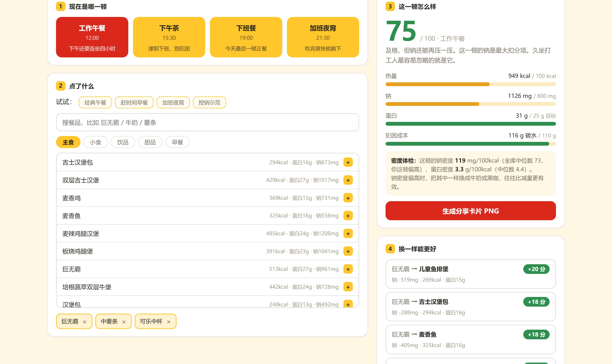Add 汉堡包 with its plus button
This screenshot has width=612, height=364.
click(348, 304)
